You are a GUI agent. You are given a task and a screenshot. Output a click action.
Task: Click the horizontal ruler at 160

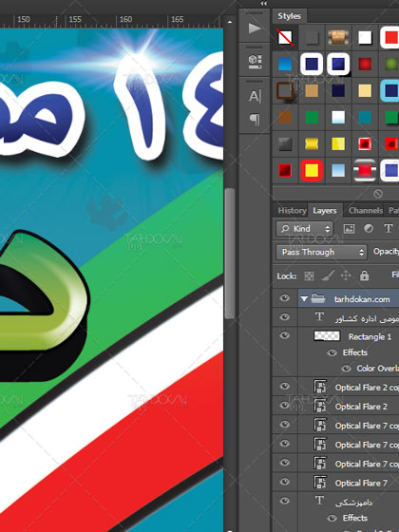(x=125, y=19)
